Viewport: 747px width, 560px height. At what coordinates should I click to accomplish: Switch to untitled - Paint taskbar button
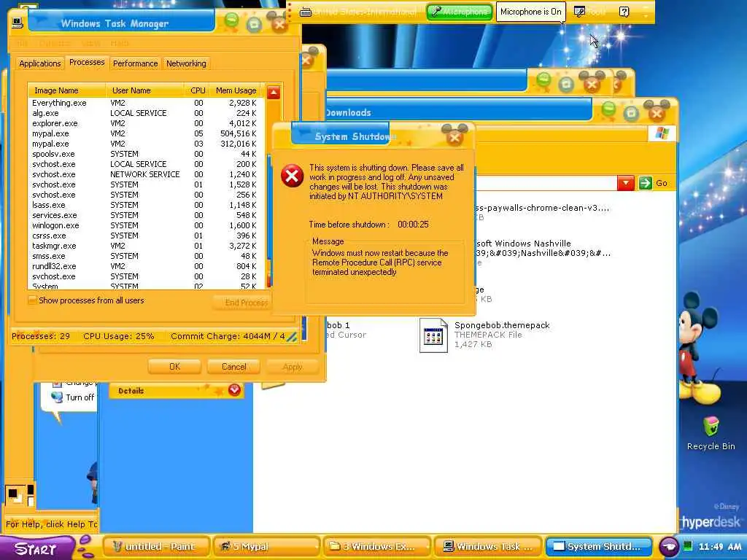[x=156, y=547]
